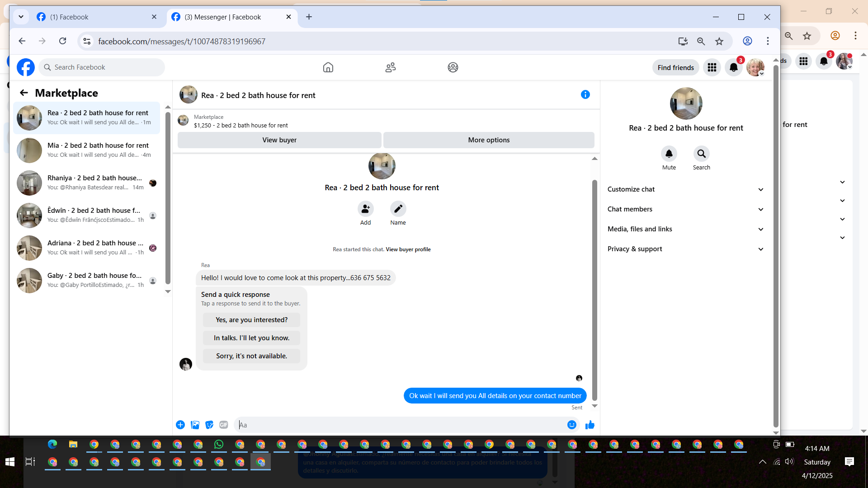
Task: Open more actions plus icon
Action: coord(180,425)
